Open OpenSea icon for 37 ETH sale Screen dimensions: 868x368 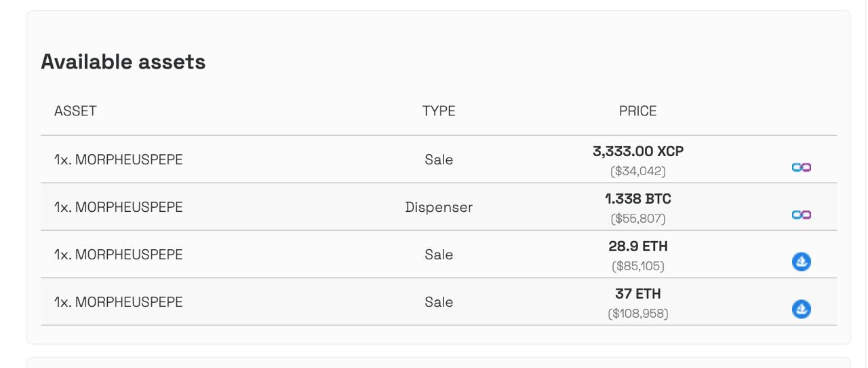coord(802,309)
